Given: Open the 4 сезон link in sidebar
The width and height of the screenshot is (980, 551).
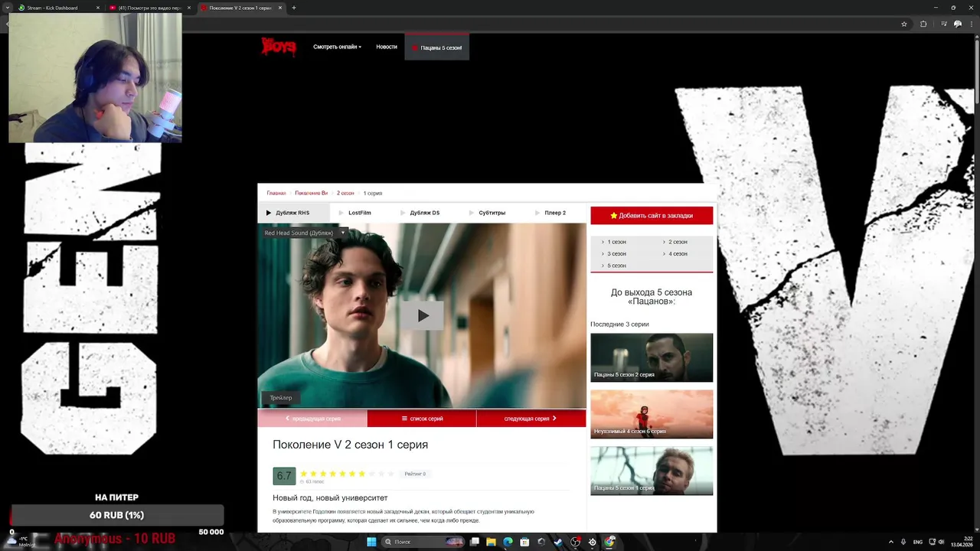Looking at the screenshot, I should (x=678, y=254).
